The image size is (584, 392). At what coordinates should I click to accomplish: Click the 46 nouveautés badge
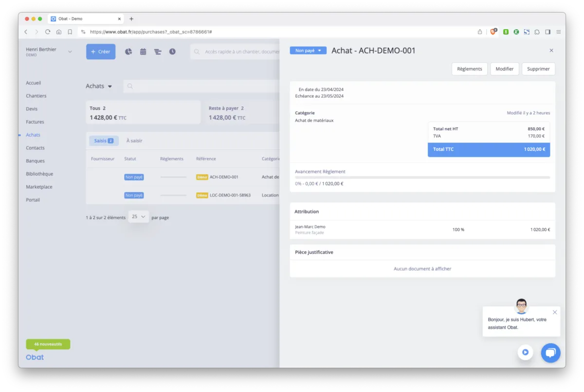tap(48, 344)
